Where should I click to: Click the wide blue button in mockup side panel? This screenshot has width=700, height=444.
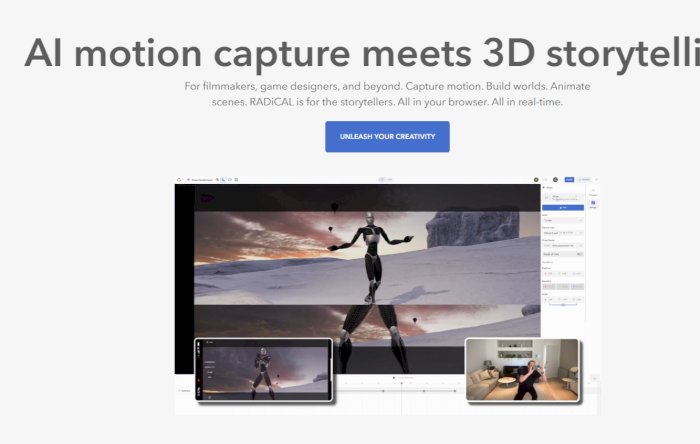coord(563,207)
